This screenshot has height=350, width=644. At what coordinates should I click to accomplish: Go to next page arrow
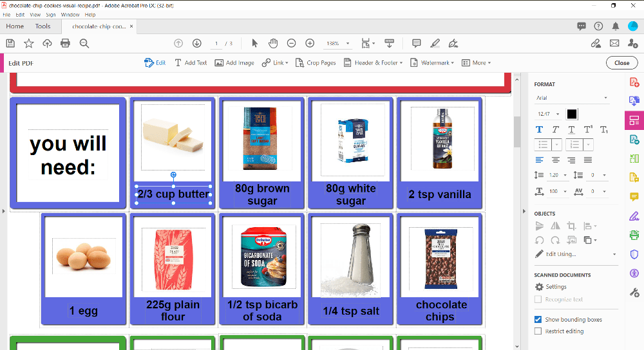pos(197,43)
